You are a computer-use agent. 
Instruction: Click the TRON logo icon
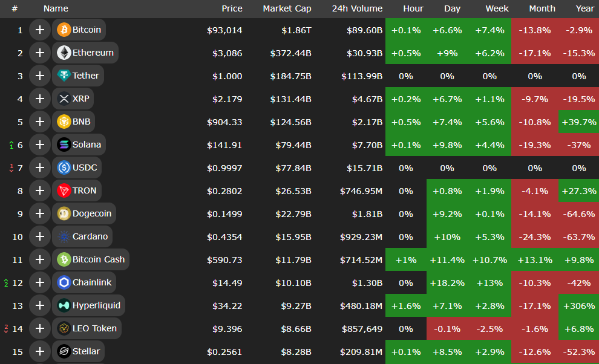tap(64, 190)
